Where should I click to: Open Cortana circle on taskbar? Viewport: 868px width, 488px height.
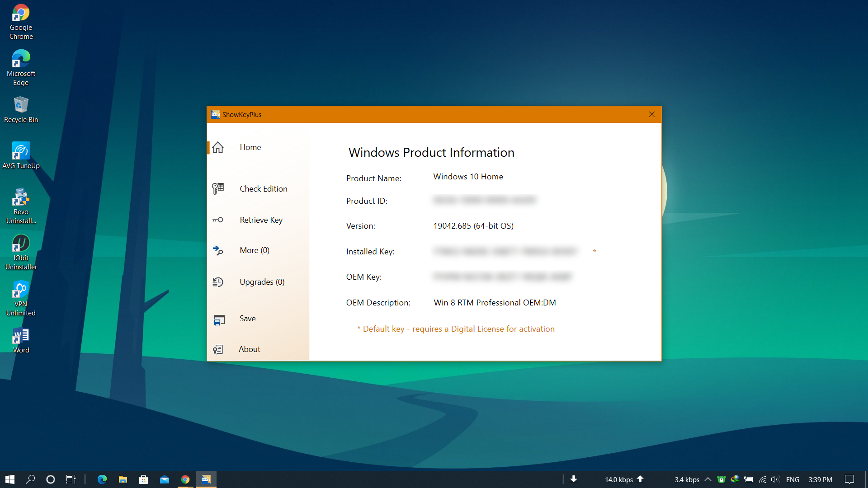click(51, 479)
